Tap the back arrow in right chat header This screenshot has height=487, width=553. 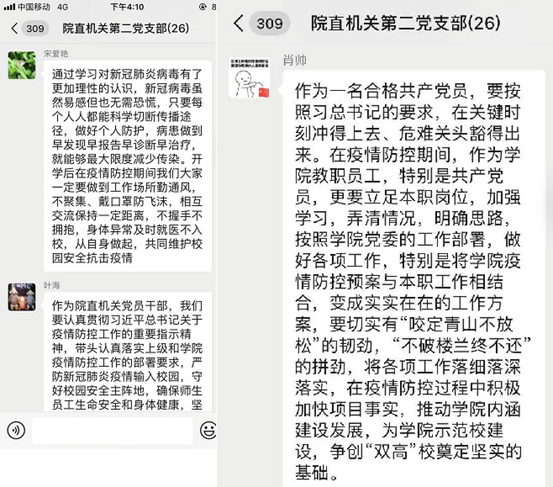(238, 23)
